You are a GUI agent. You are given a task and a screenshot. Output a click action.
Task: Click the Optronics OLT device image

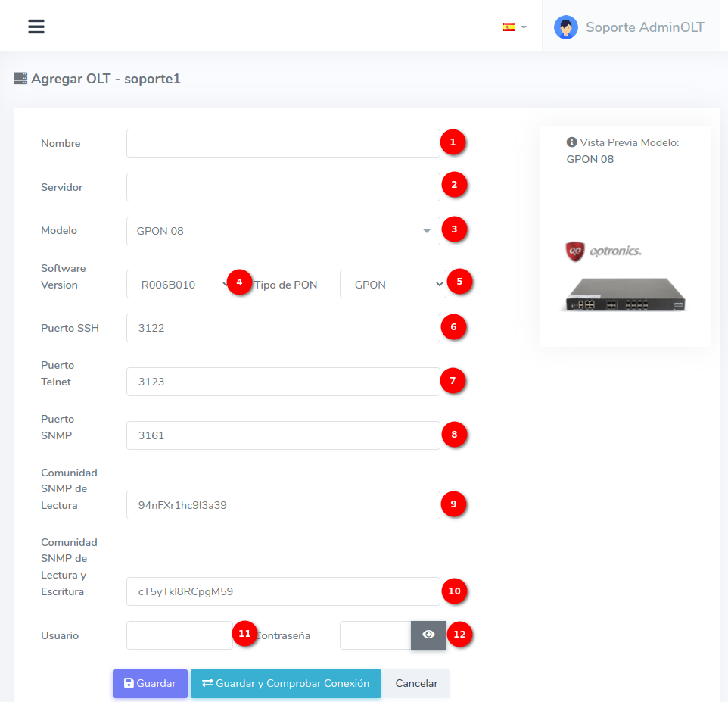[624, 293]
